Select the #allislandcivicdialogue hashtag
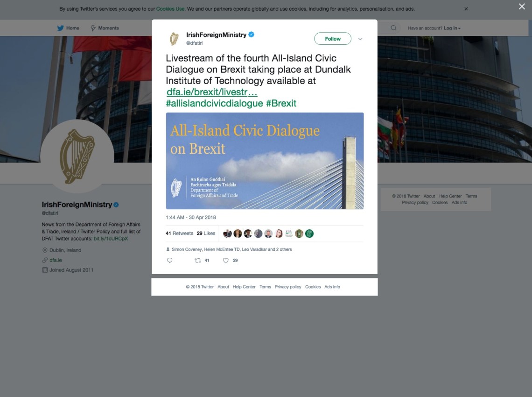 (214, 103)
